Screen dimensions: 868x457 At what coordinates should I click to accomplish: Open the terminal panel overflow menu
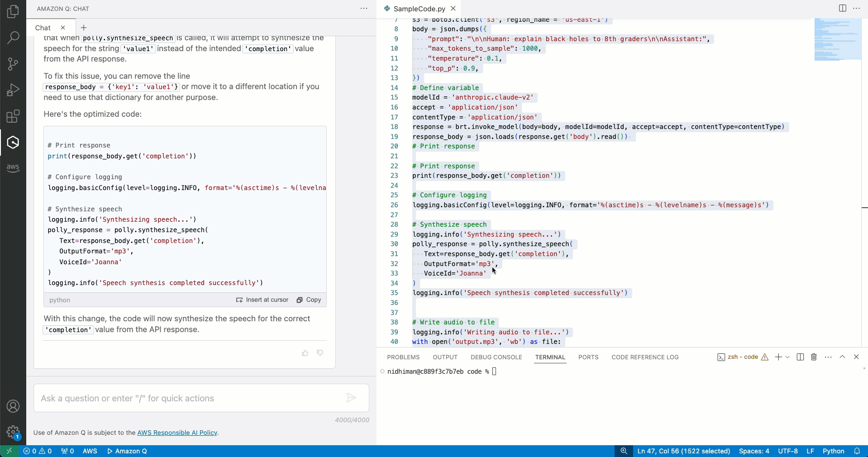(828, 357)
